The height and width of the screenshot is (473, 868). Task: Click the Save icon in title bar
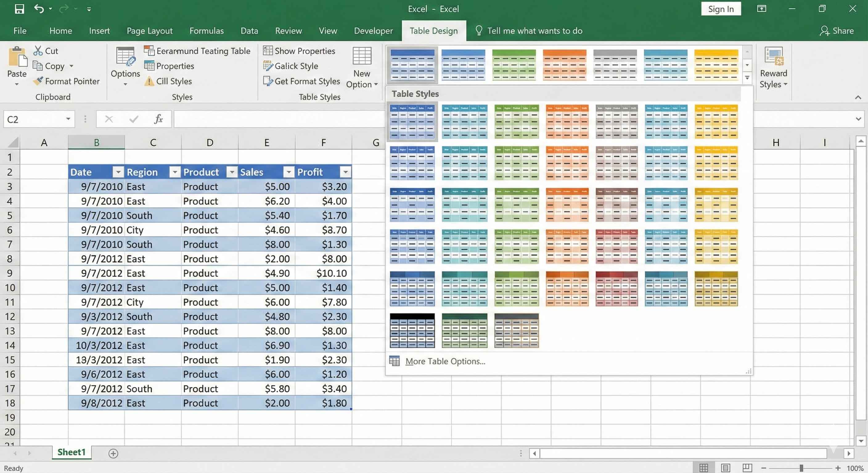tap(19, 9)
